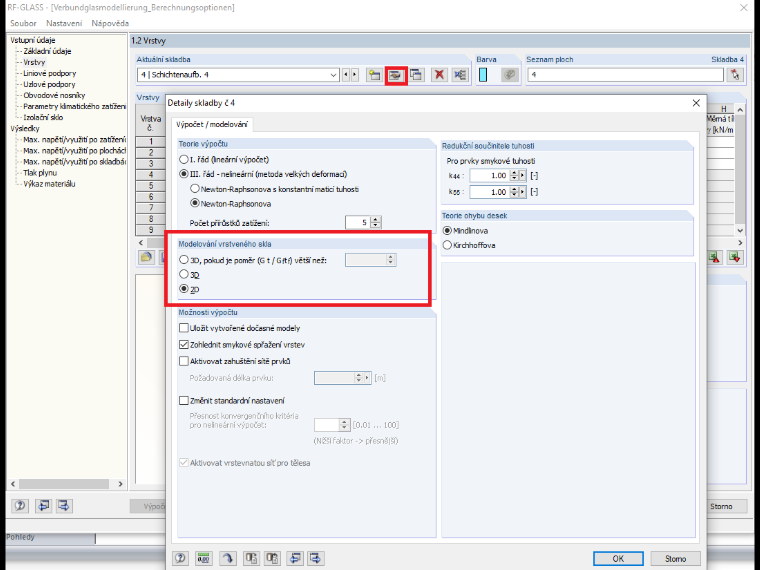Viewport: 760px width, 570px height.
Task: Close the Detaily skladby dialog
Action: coord(696,103)
